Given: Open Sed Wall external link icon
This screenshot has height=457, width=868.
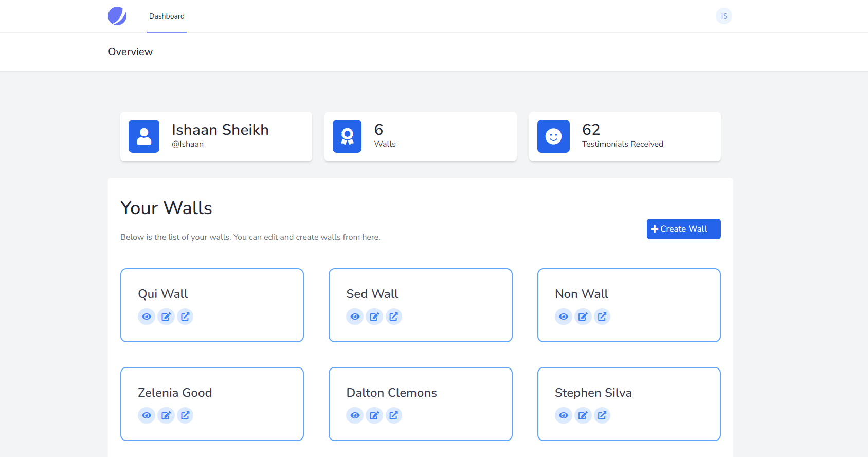Looking at the screenshot, I should (x=393, y=317).
